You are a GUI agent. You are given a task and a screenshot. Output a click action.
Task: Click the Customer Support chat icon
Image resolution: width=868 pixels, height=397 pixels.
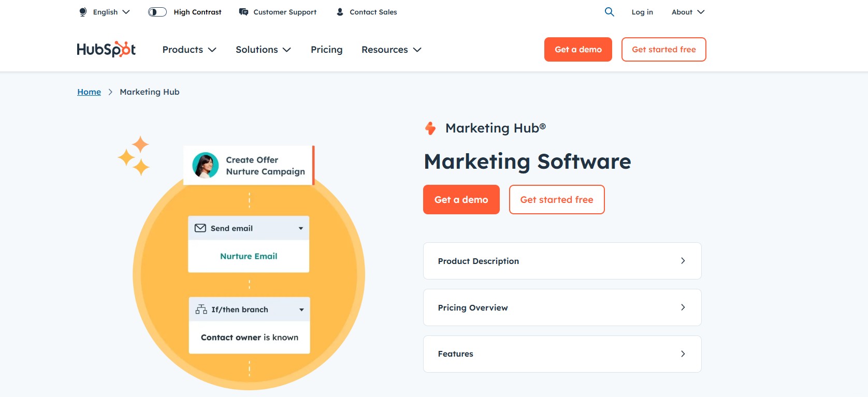click(x=243, y=12)
